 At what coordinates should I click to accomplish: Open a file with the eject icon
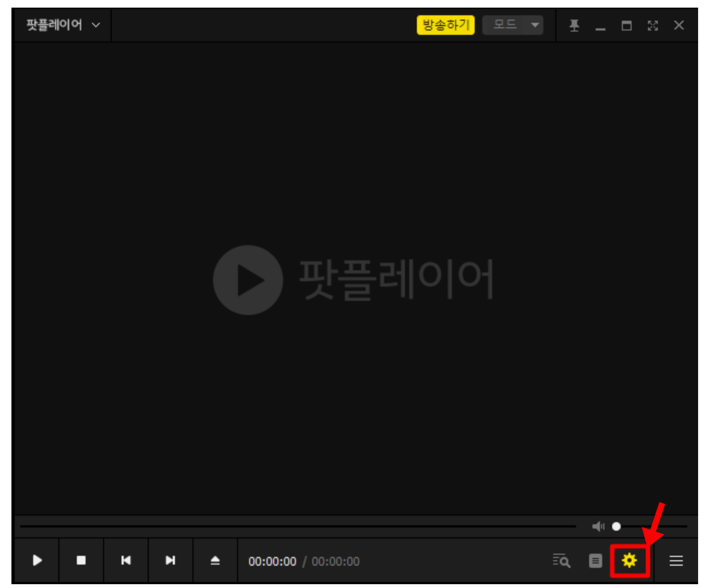(x=215, y=560)
